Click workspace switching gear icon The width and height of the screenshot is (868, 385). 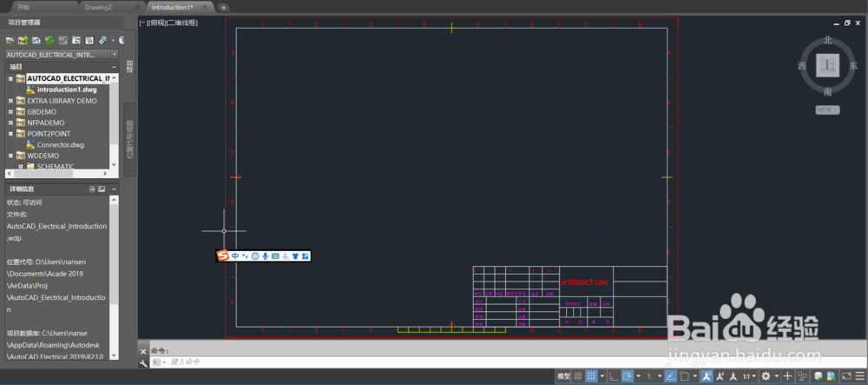click(x=766, y=376)
